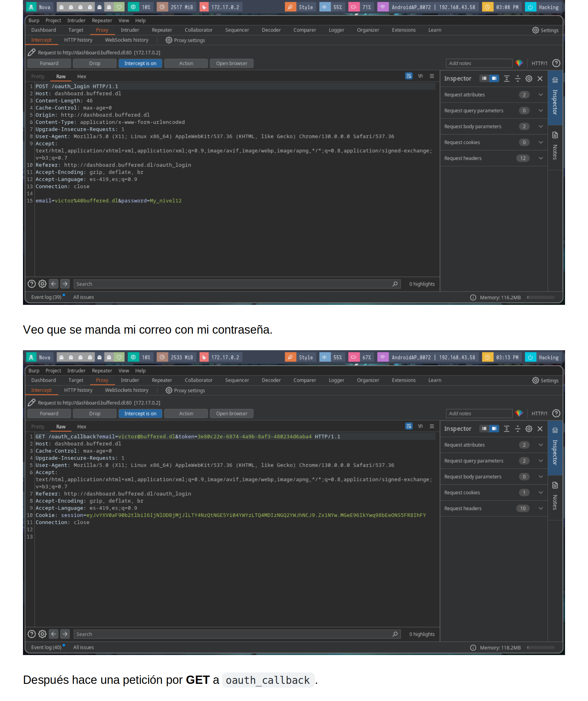Click the Inspector side tab in bottom window
This screenshot has height=701, width=588.
tap(555, 447)
